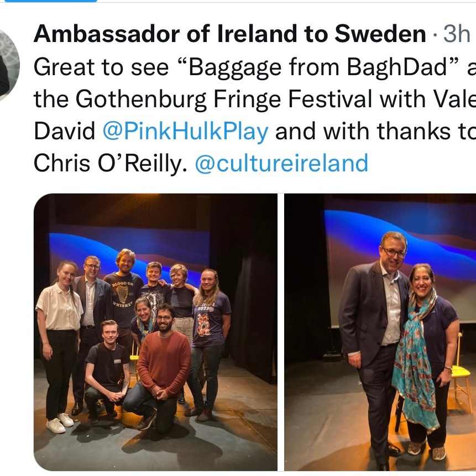Enlarge the left group photo via red-sweater man
This screenshot has width=476, height=476.
click(x=164, y=364)
